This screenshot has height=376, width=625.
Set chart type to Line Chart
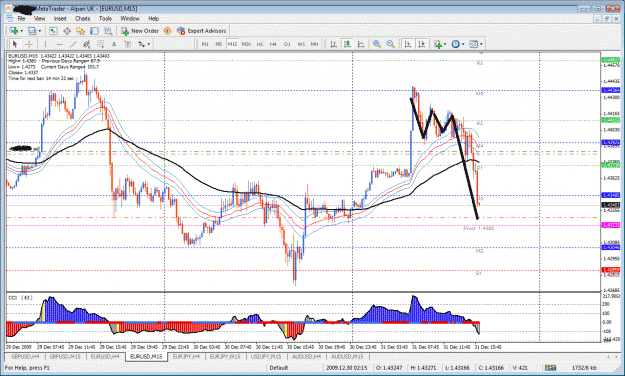click(x=361, y=44)
